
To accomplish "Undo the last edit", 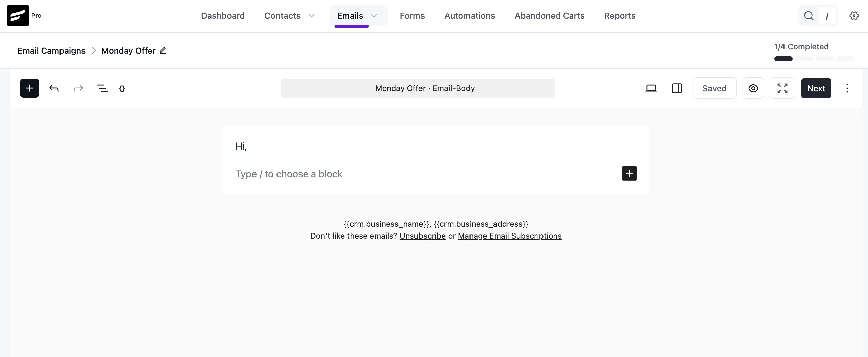I will pyautogui.click(x=54, y=88).
